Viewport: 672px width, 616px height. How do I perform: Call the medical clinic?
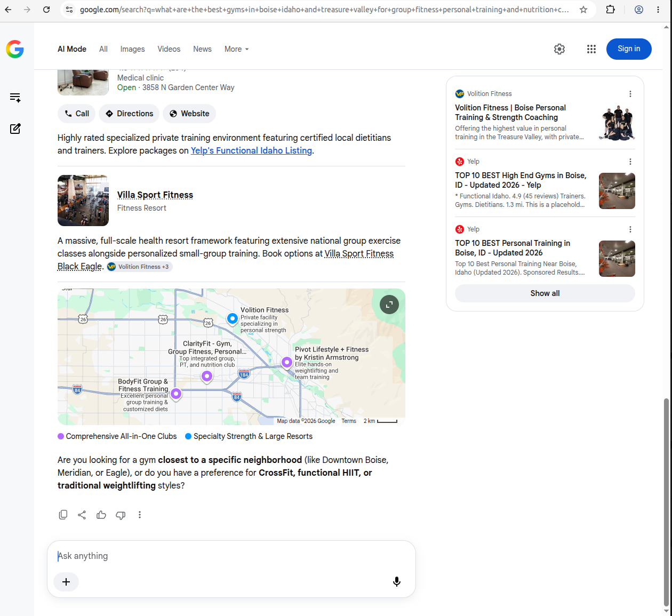[x=77, y=114]
